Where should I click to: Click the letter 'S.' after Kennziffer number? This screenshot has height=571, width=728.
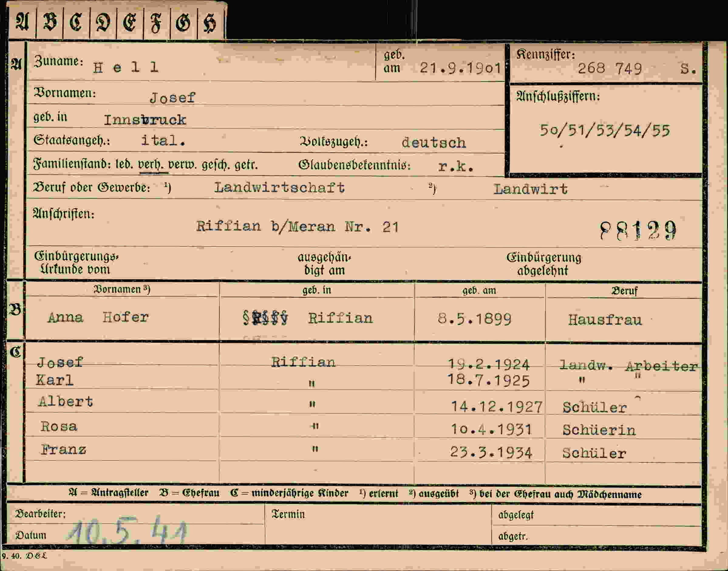coord(689,69)
